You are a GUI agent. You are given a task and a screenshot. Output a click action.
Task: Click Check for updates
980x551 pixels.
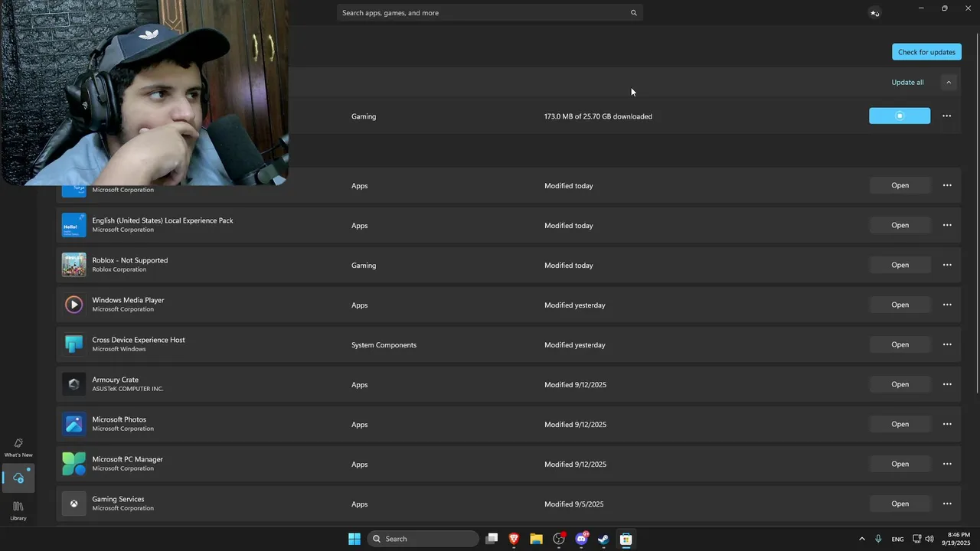926,52
